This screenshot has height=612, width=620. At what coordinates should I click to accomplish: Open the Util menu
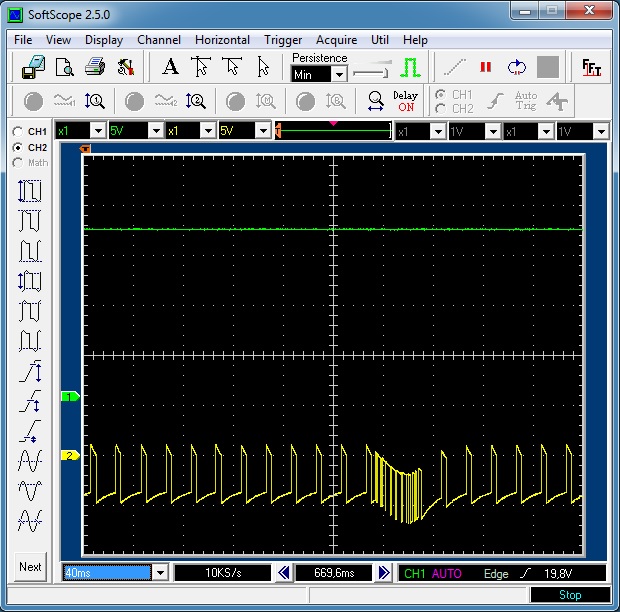tap(380, 40)
